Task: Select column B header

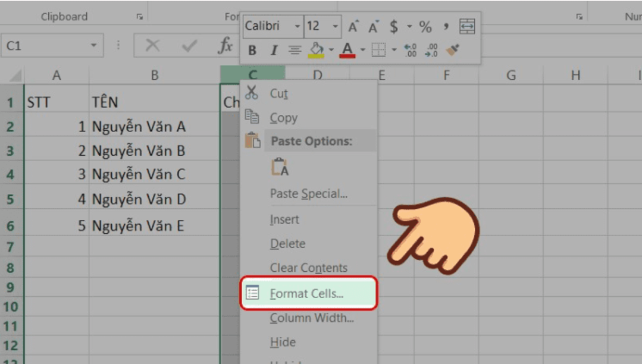Action: 155,76
